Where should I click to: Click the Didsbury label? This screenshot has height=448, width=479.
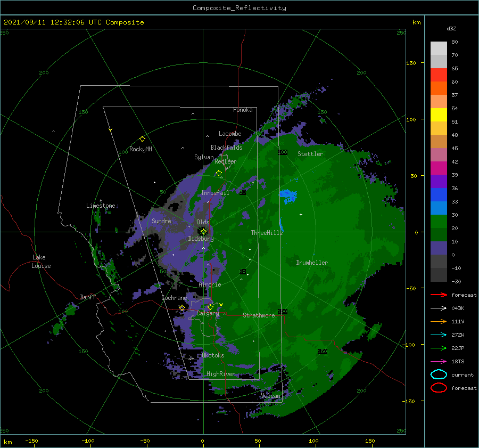(201, 239)
